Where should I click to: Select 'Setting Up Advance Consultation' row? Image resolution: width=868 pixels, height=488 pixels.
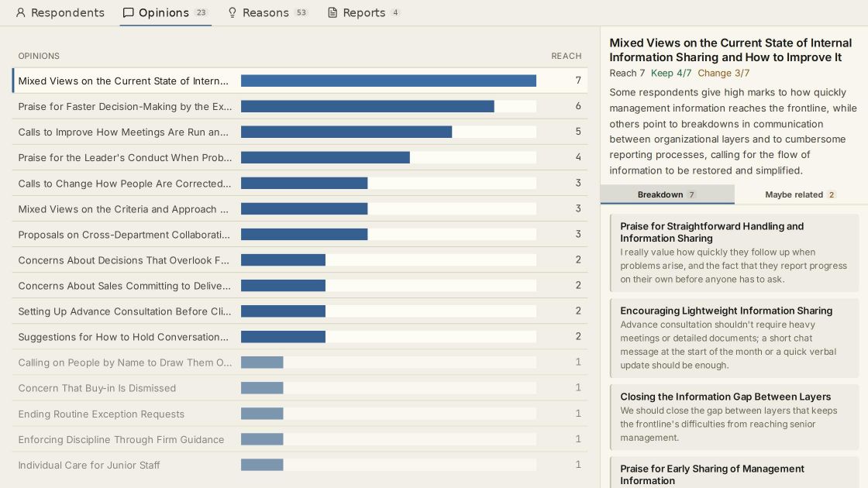299,311
